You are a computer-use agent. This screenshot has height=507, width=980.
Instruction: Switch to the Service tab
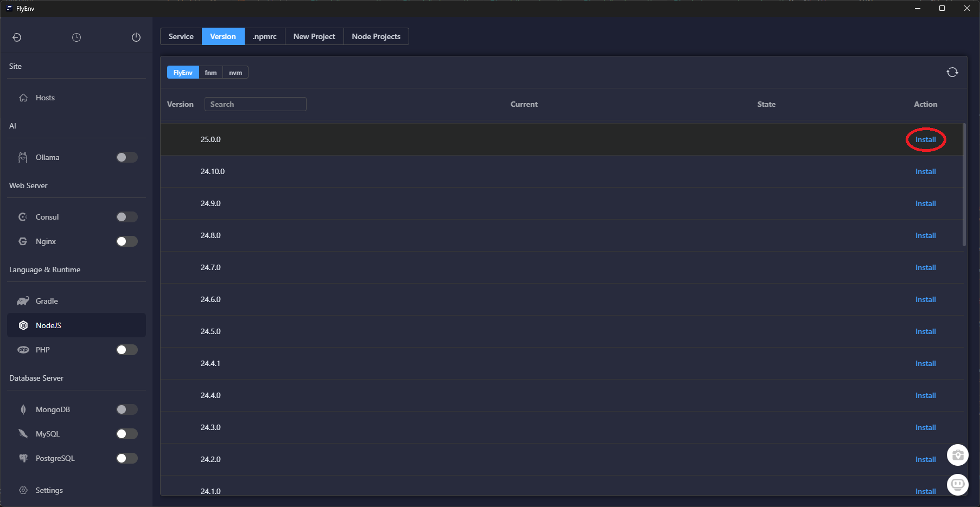[181, 36]
